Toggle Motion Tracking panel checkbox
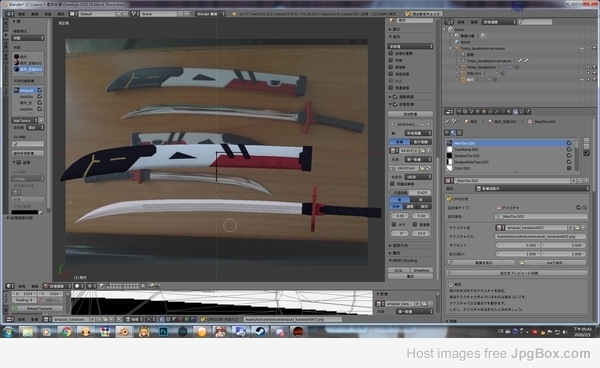The width and height of the screenshot is (600, 368). pos(395,97)
